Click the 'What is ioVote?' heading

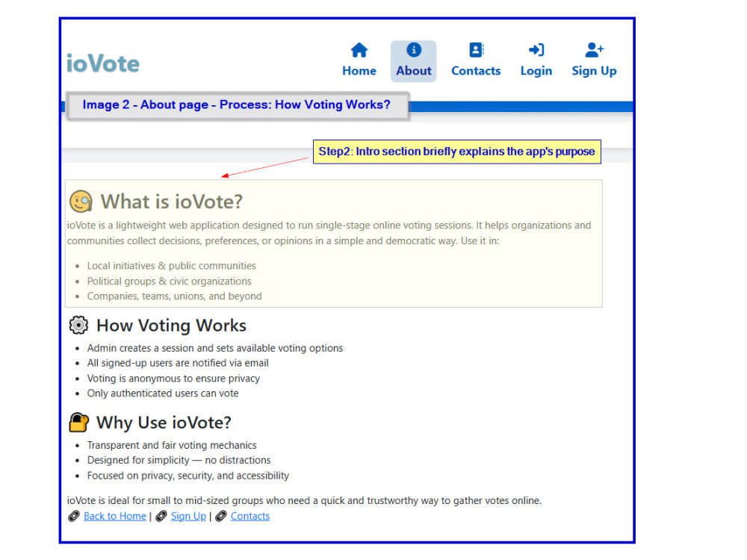(x=172, y=202)
